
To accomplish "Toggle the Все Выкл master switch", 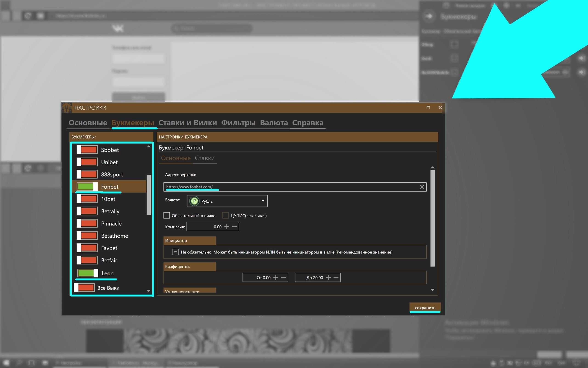I will (x=84, y=287).
